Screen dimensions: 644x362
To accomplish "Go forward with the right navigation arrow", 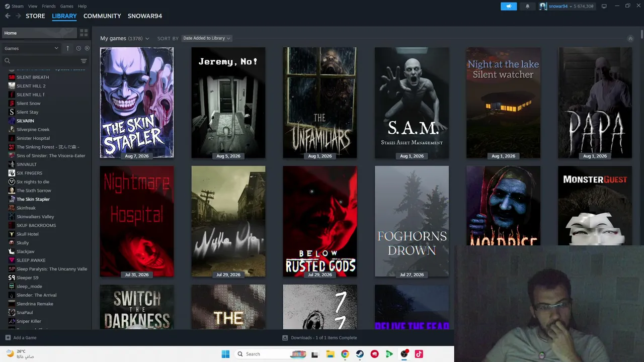I will coord(18,16).
